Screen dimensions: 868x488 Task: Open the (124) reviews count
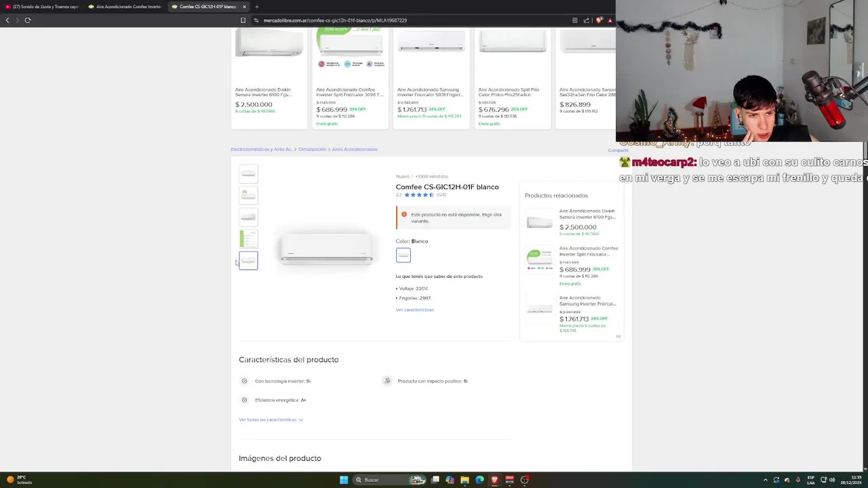(x=441, y=195)
